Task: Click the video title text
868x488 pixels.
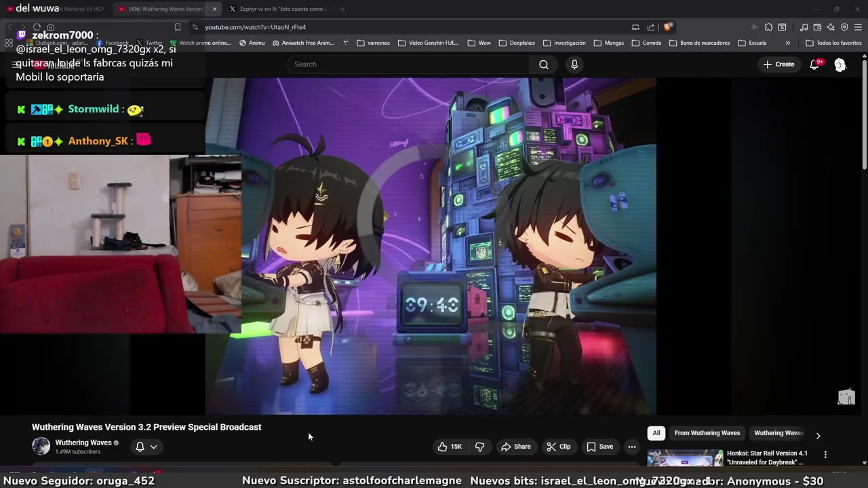Action: coord(146,427)
